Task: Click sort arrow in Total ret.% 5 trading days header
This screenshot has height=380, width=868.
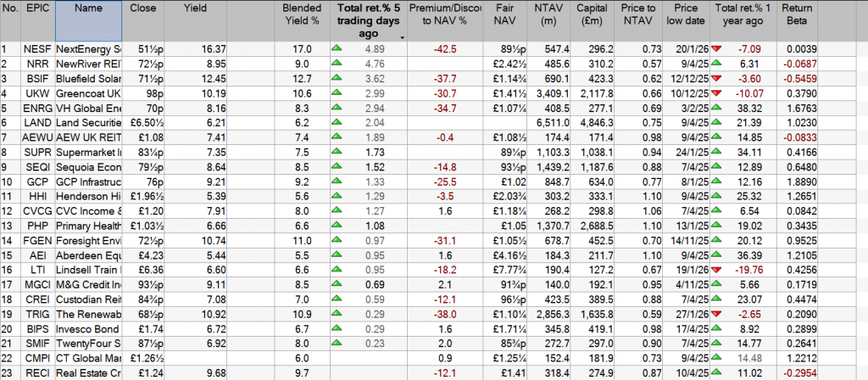Action: click(x=401, y=37)
